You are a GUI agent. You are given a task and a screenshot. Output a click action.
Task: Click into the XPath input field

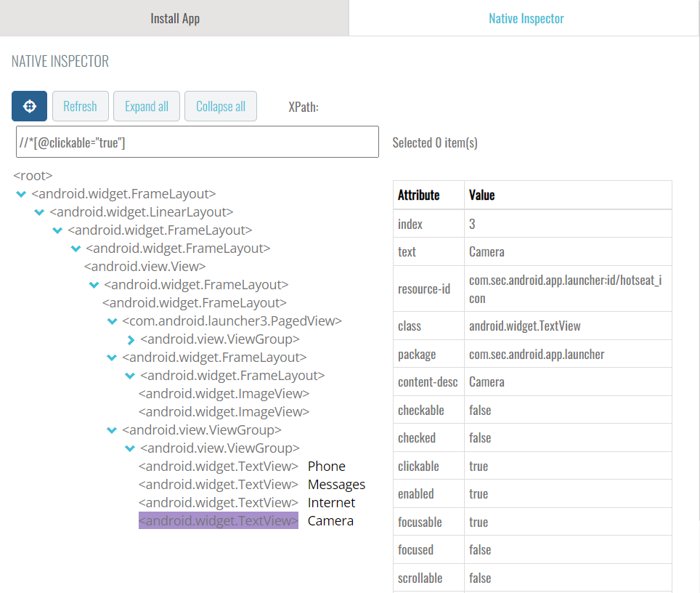tap(198, 142)
